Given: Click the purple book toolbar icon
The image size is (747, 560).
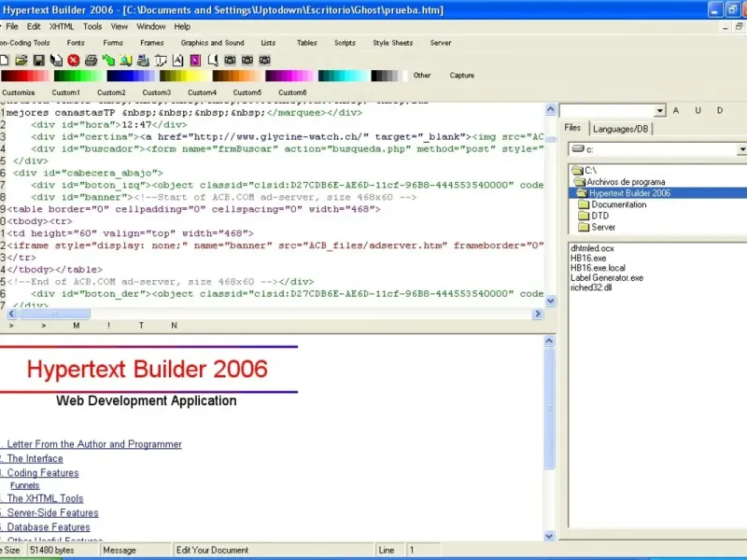Looking at the screenshot, I should pos(195,61).
